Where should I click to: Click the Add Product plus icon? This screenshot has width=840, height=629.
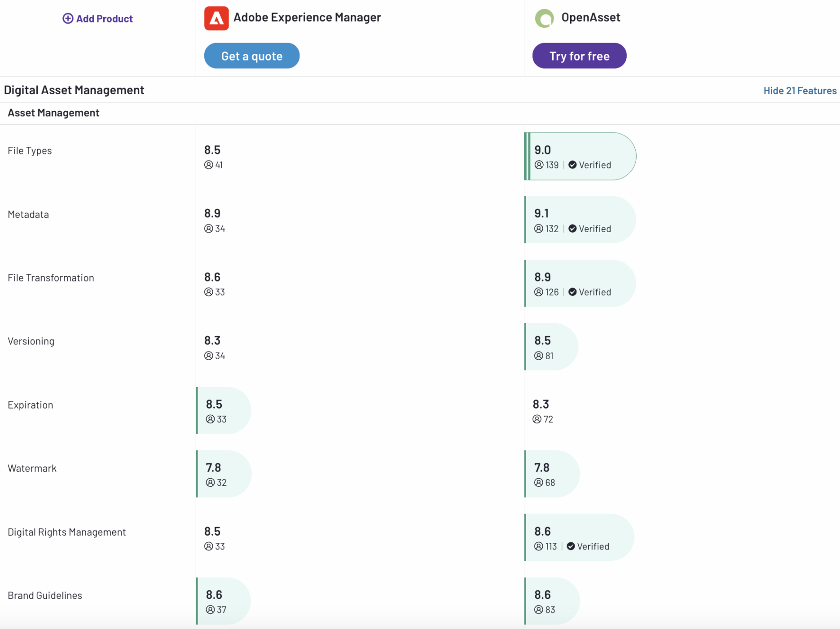tap(68, 18)
